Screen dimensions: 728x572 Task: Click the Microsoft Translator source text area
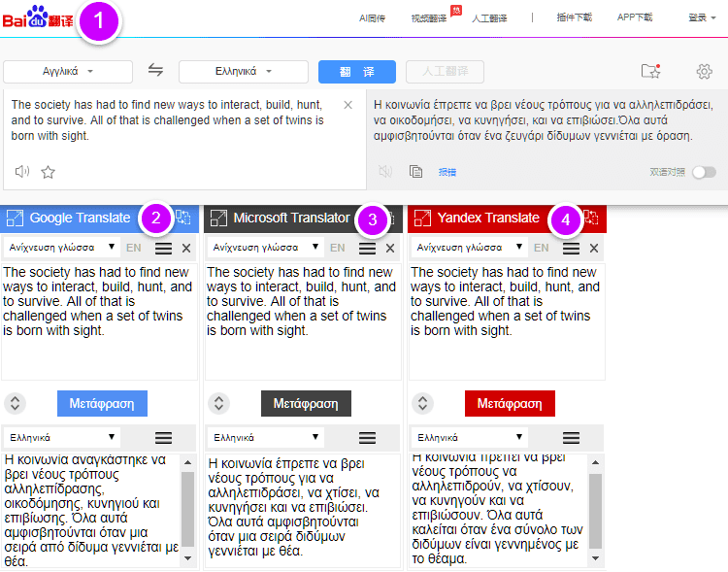(x=303, y=321)
